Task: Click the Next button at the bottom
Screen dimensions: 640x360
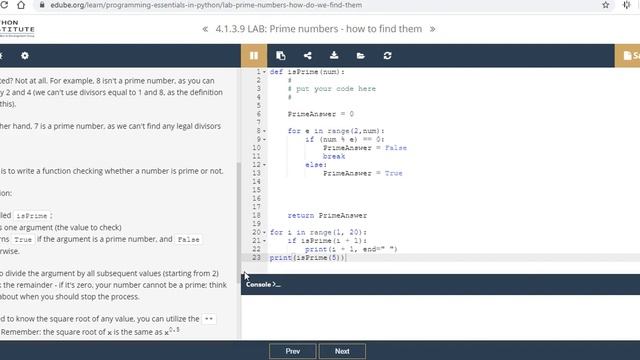Action: tap(342, 351)
